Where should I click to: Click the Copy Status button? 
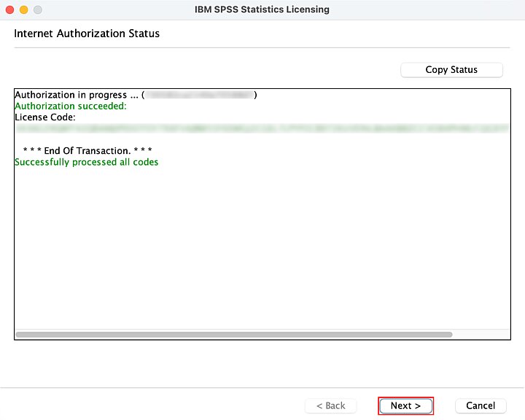pyautogui.click(x=451, y=70)
